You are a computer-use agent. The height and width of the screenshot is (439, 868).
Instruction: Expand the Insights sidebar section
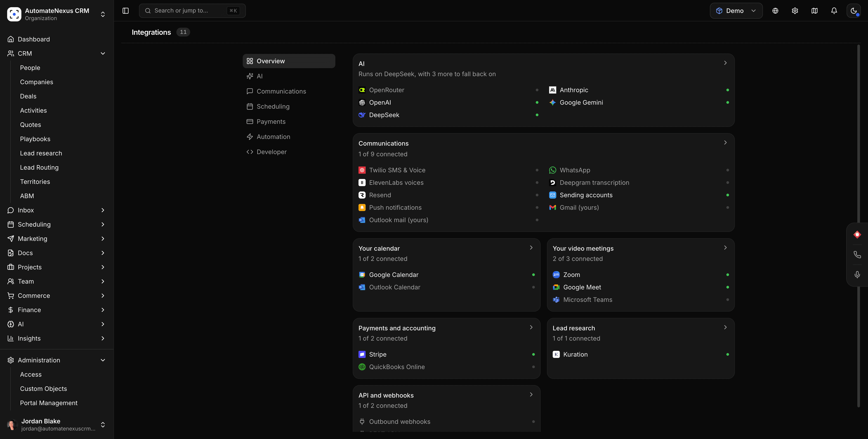(x=103, y=338)
